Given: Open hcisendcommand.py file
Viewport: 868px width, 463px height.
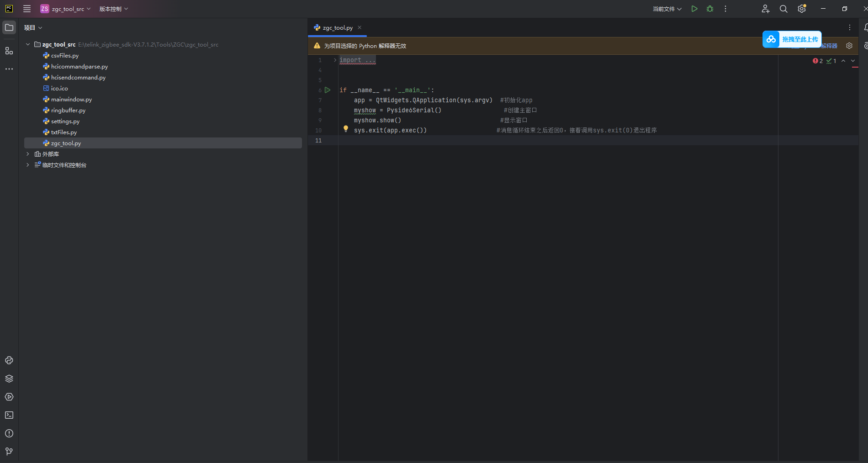Looking at the screenshot, I should (78, 77).
